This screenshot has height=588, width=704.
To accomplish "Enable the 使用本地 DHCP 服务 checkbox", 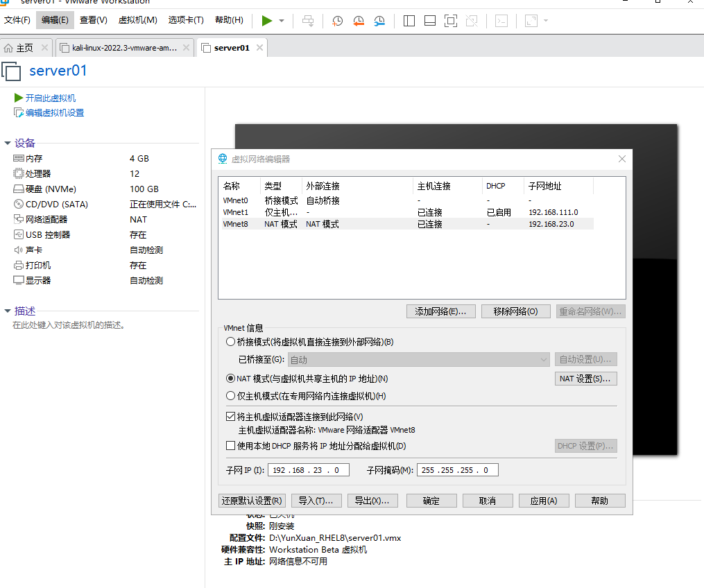I will point(231,446).
